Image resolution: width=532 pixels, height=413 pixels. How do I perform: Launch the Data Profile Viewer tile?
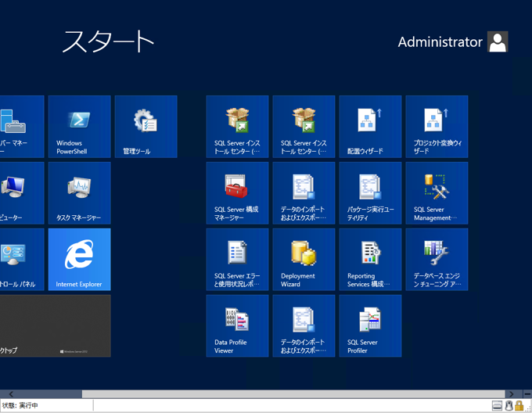(x=237, y=326)
